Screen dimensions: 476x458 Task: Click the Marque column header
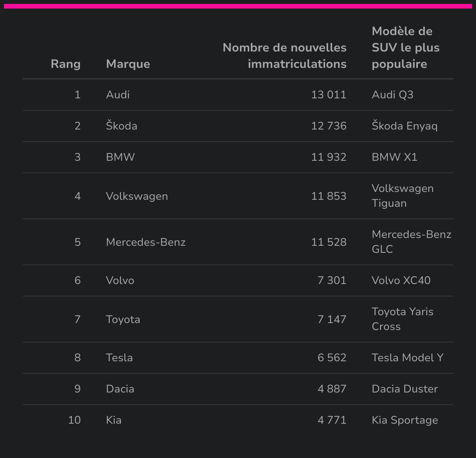tap(128, 64)
